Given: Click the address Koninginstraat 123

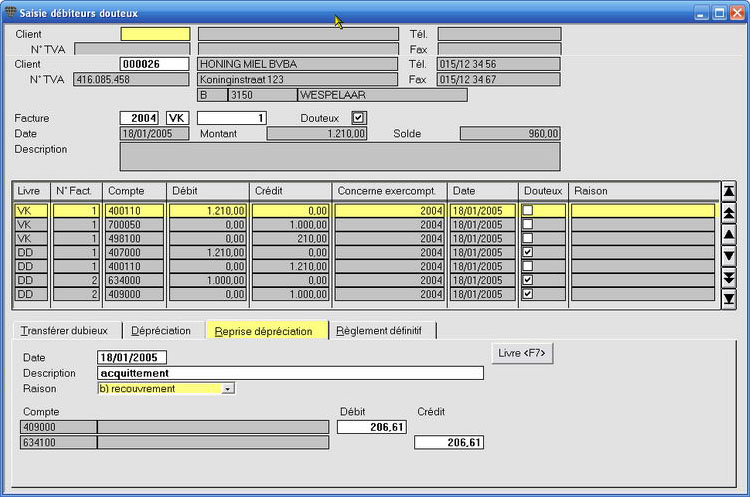Looking at the screenshot, I should click(x=297, y=79).
